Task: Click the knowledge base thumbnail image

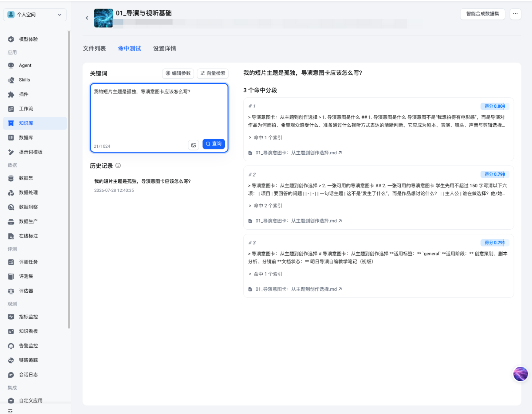Action: pos(103,18)
